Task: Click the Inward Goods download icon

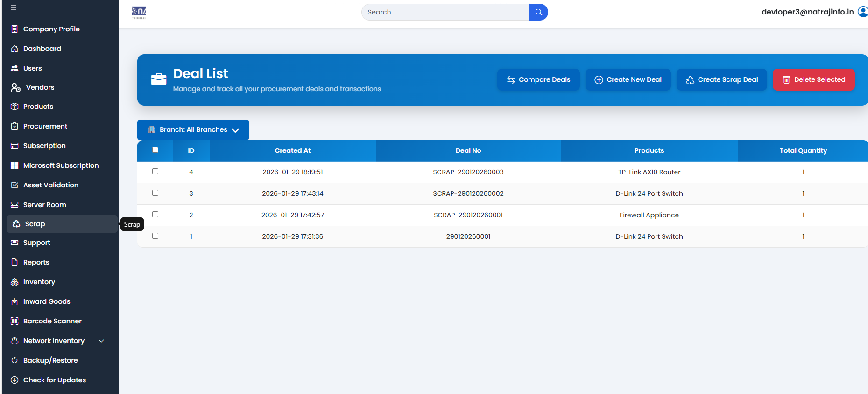Action: (x=14, y=301)
